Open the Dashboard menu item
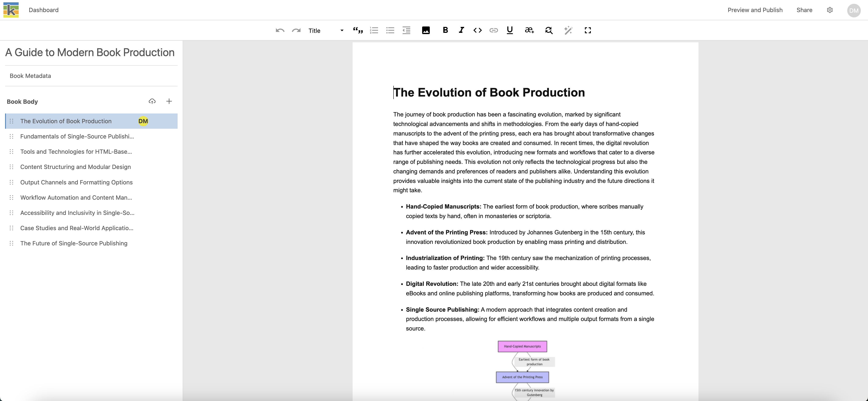Image resolution: width=868 pixels, height=401 pixels. point(44,10)
